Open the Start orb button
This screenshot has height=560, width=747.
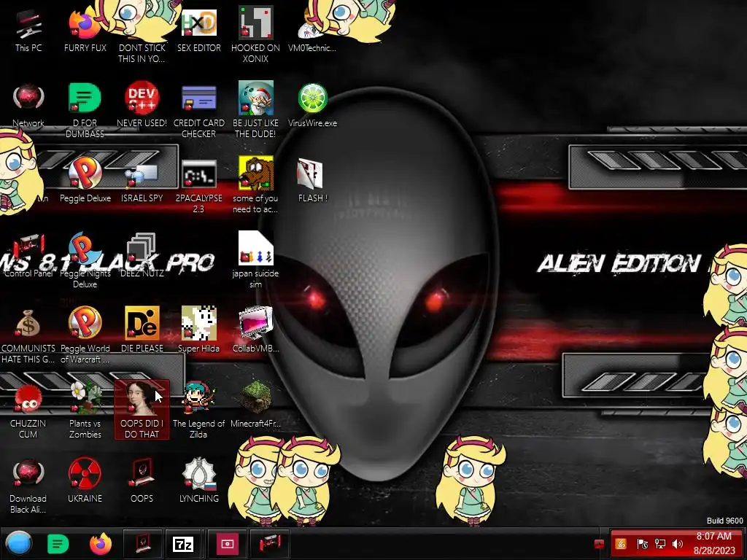click(18, 543)
